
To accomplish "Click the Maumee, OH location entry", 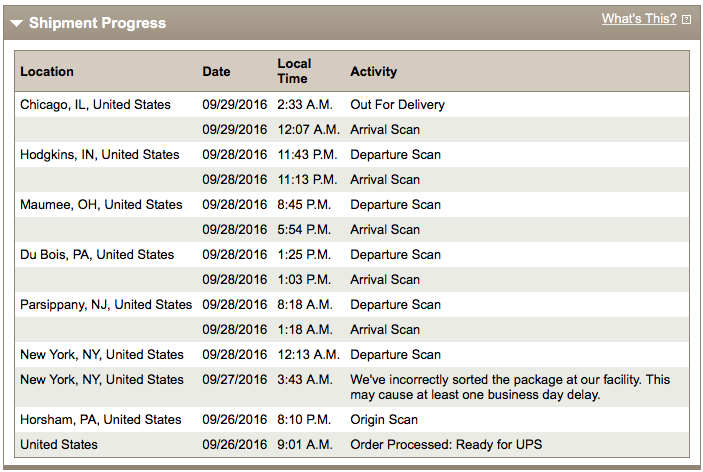I will tap(101, 205).
